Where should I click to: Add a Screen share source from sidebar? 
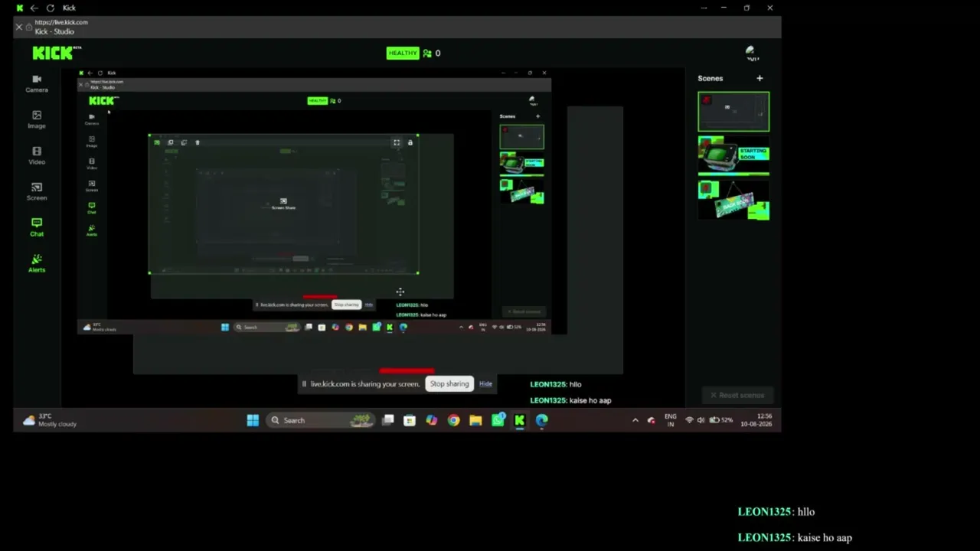click(x=37, y=191)
